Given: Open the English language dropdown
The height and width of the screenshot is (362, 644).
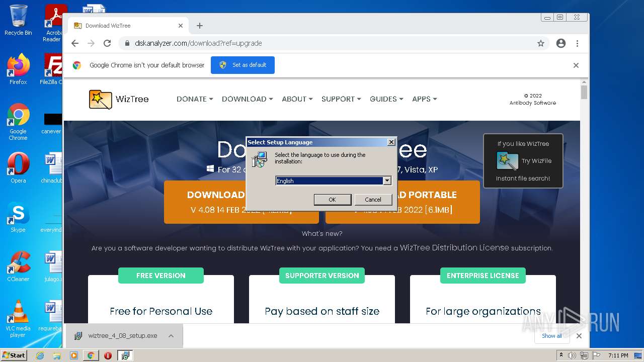Looking at the screenshot, I should (x=387, y=180).
